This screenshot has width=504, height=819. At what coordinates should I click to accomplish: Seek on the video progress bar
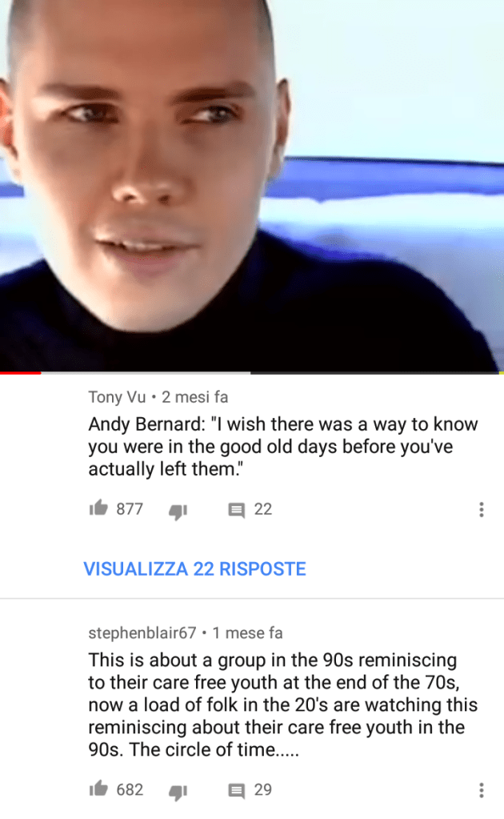[x=252, y=373]
